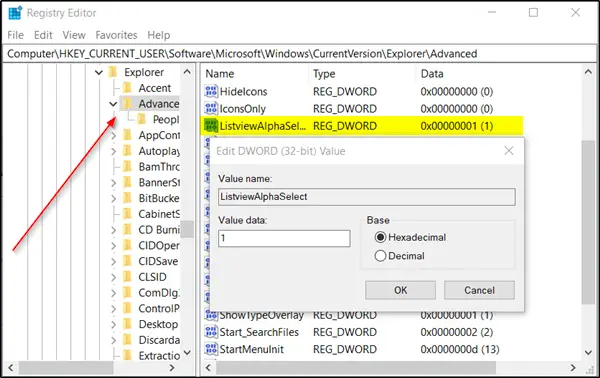Click the Registry Editor app icon in title bar

(15, 13)
